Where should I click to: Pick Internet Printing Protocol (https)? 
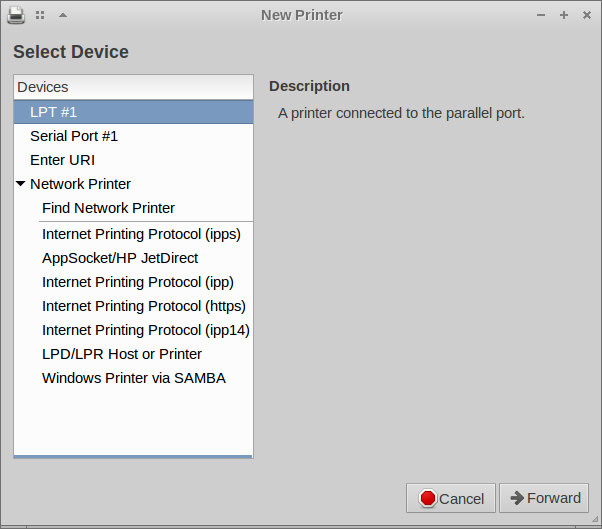coord(143,306)
